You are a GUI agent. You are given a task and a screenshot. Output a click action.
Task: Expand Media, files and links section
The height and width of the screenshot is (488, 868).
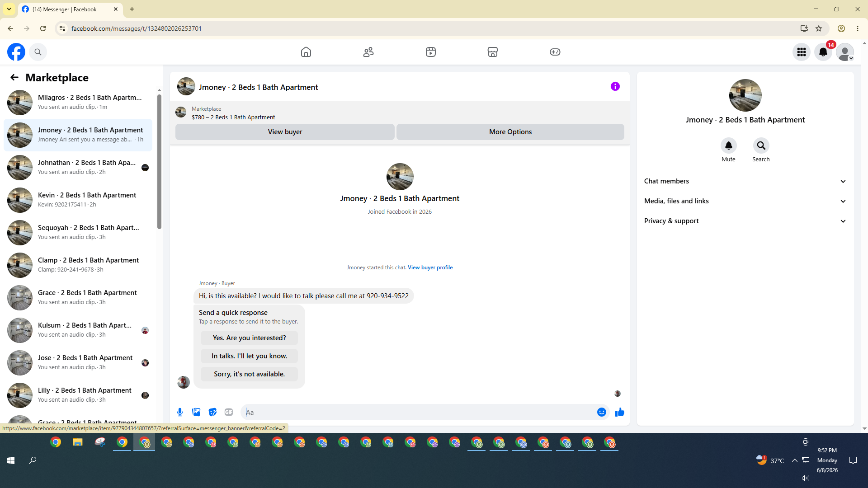(x=745, y=201)
